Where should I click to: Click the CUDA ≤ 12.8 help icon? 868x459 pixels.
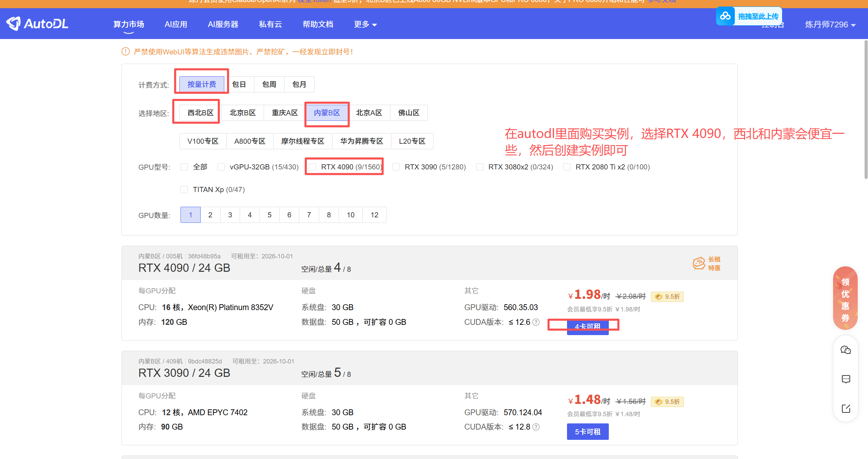537,427
